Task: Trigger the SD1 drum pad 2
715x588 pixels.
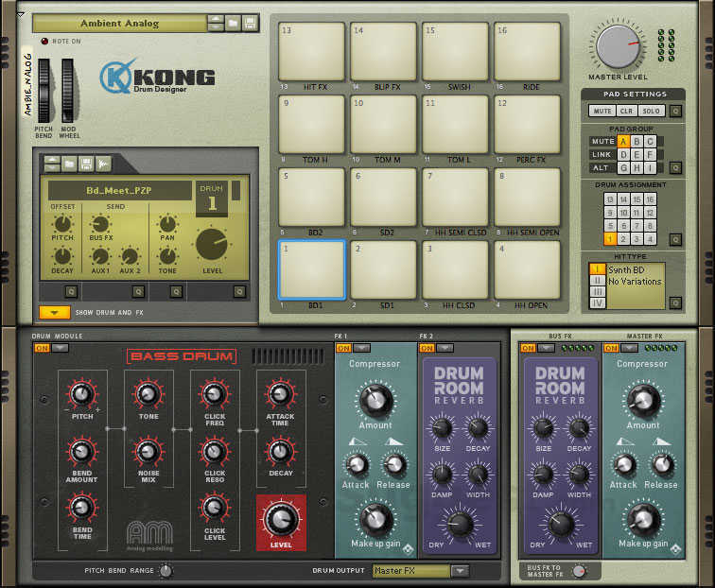Action: point(383,268)
